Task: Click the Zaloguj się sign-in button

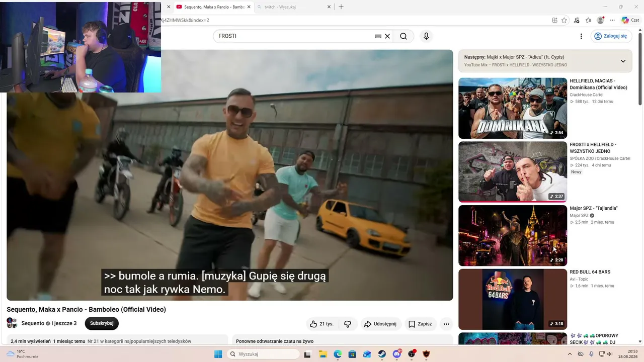Action: (x=610, y=36)
